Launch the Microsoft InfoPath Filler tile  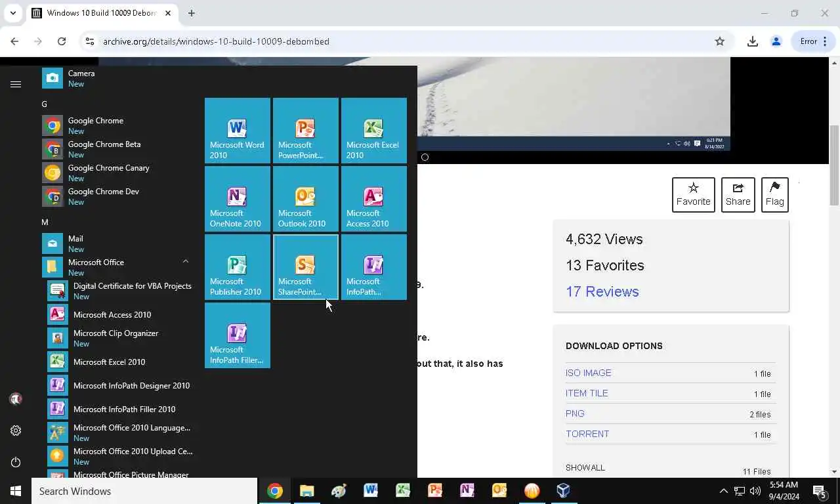(x=238, y=335)
